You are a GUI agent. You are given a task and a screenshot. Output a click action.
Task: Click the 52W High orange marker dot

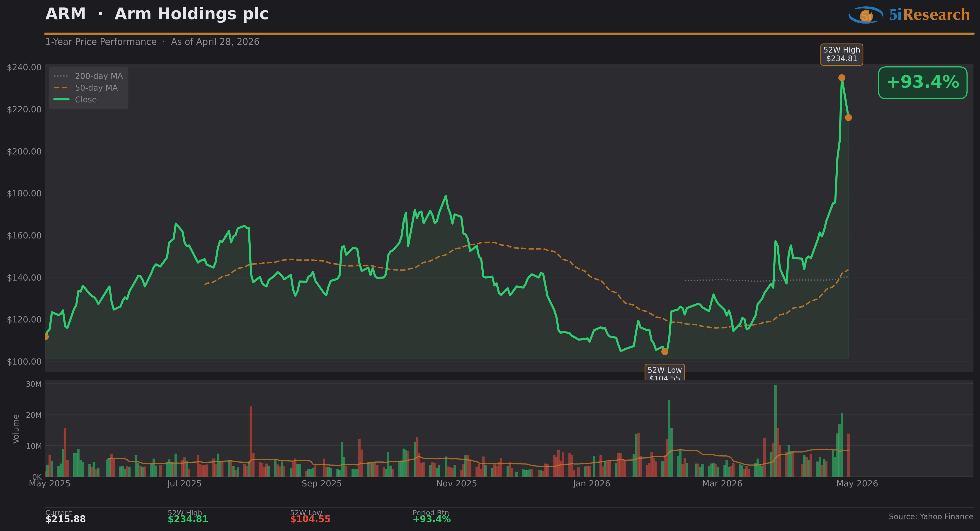(x=842, y=78)
